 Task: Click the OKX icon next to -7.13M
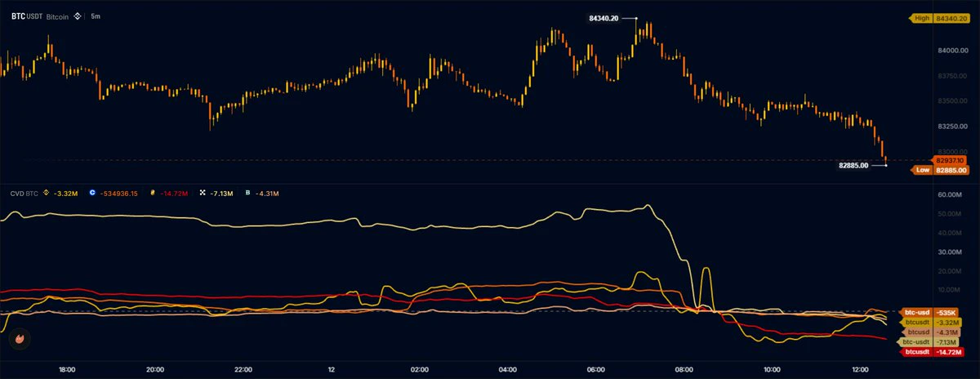click(203, 194)
